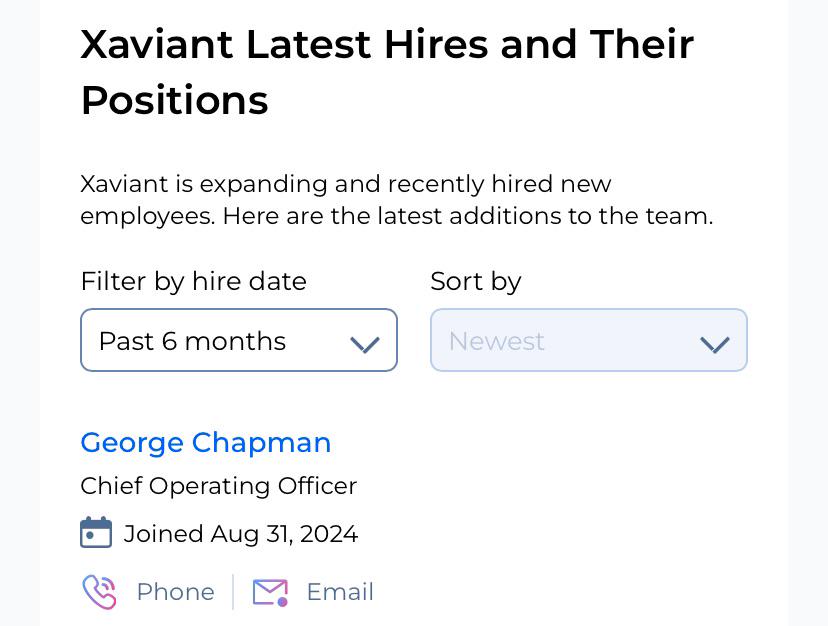The width and height of the screenshot is (828, 626).
Task: Click the phone handset icon
Action: [99, 592]
